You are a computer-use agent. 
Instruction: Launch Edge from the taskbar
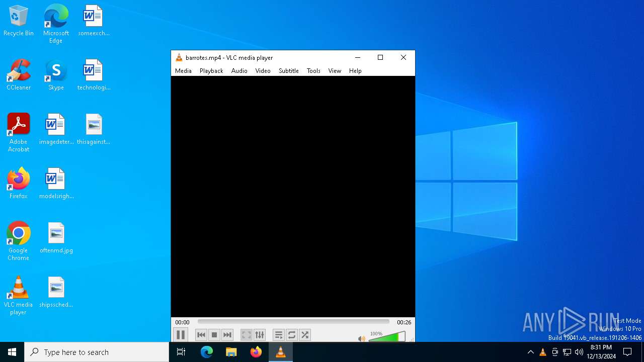tap(207, 352)
